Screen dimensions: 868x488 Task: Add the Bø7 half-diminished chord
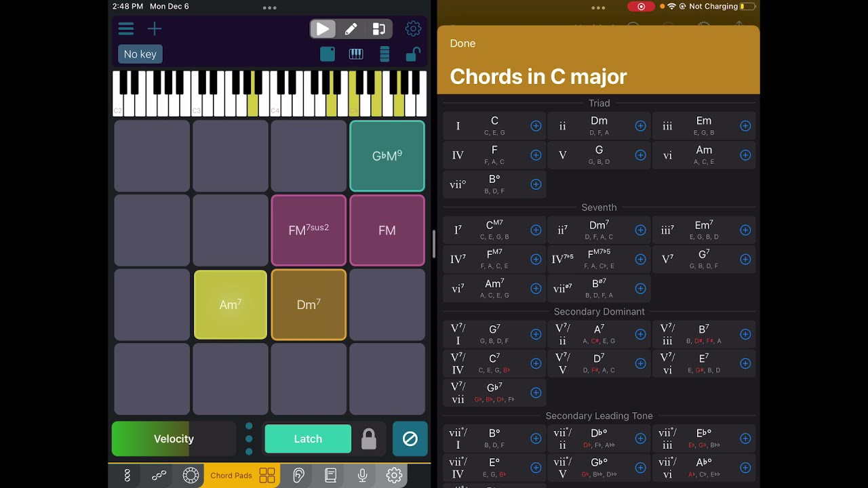(640, 289)
